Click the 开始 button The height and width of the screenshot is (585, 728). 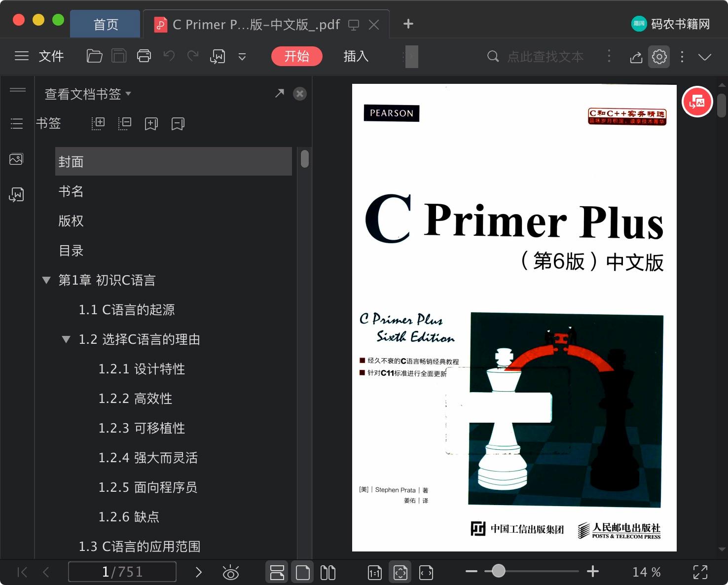[296, 56]
